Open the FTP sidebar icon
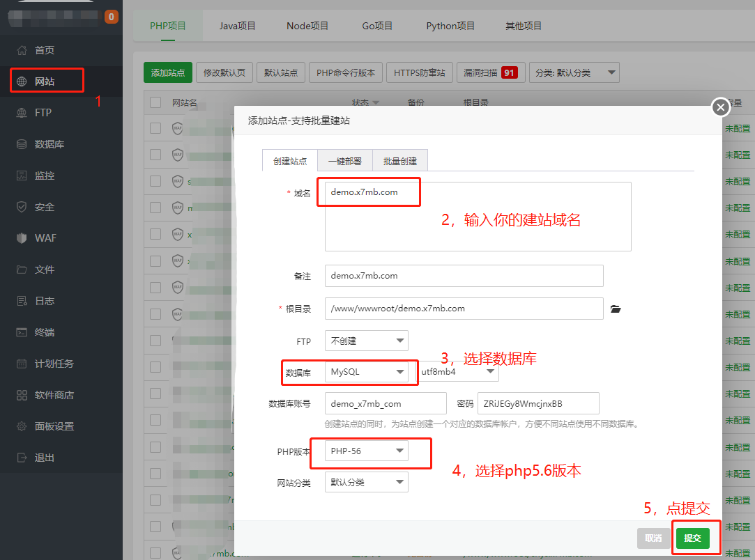Screen dimensions: 755x560 (22, 113)
